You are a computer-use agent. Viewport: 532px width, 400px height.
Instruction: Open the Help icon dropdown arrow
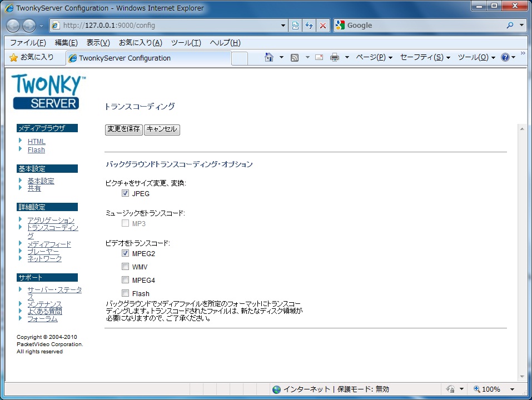pyautogui.click(x=513, y=57)
